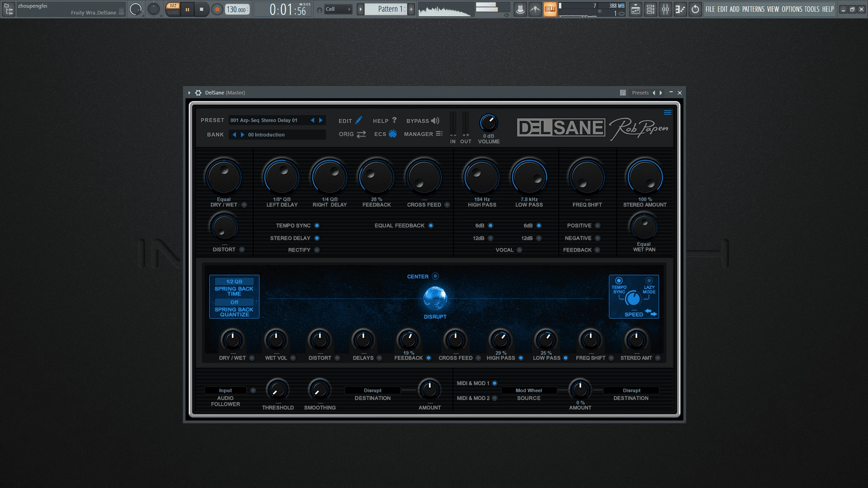
Task: Click the ORIG compare arrows
Action: tap(352, 134)
